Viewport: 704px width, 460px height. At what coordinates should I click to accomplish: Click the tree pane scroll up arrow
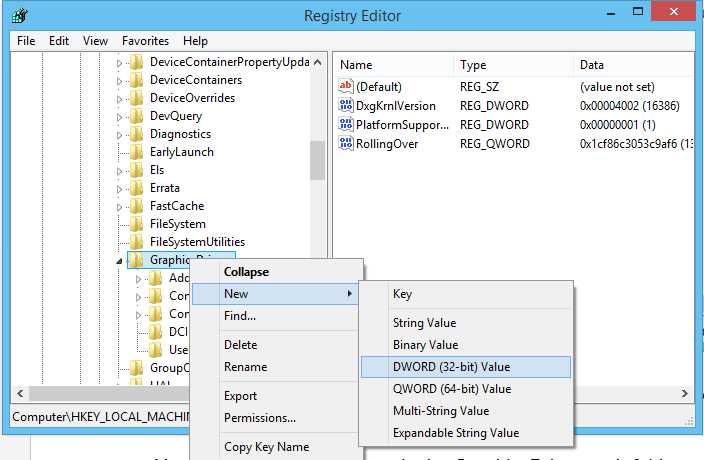[317, 62]
